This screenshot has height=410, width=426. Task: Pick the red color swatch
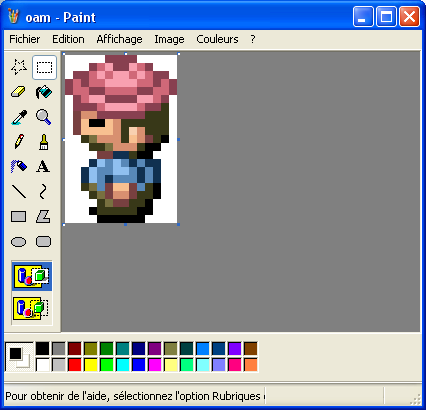coord(75,365)
